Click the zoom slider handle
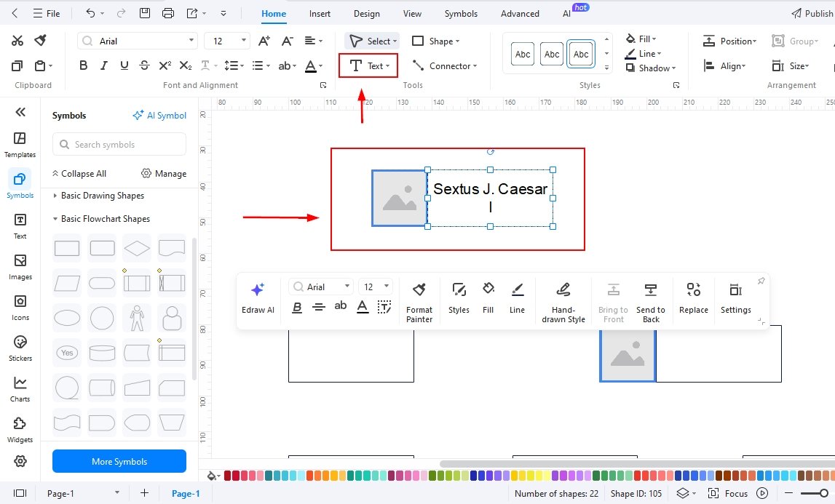 pos(824,493)
